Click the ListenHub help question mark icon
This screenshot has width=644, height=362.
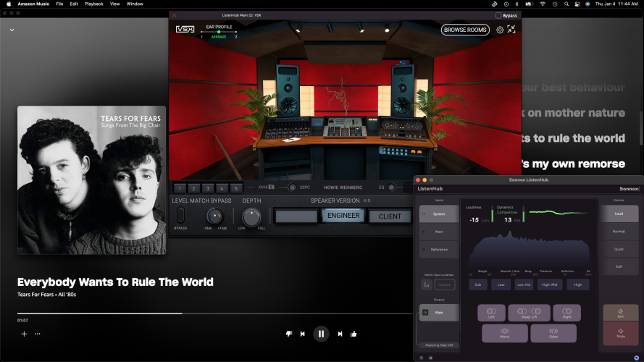(x=421, y=358)
